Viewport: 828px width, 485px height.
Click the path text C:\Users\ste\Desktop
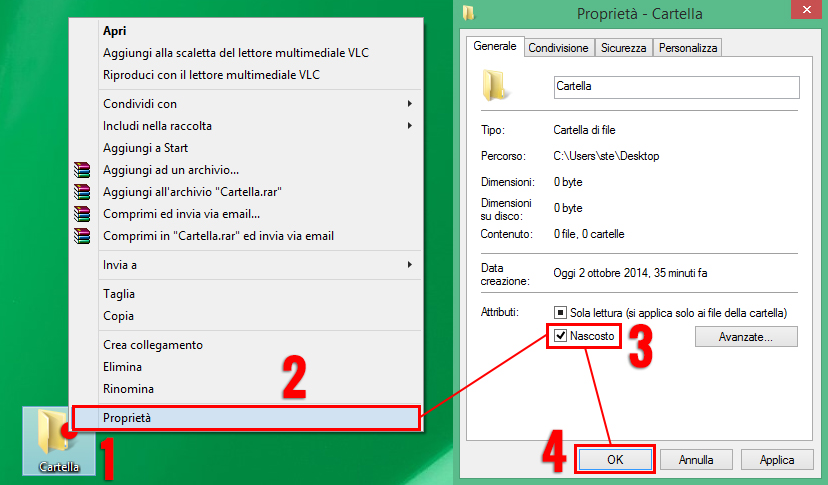(x=606, y=156)
